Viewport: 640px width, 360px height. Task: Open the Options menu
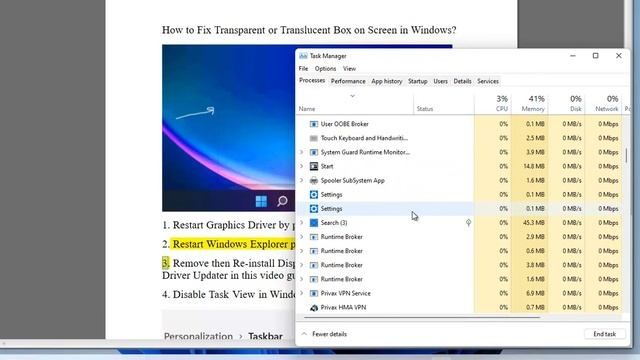[325, 69]
